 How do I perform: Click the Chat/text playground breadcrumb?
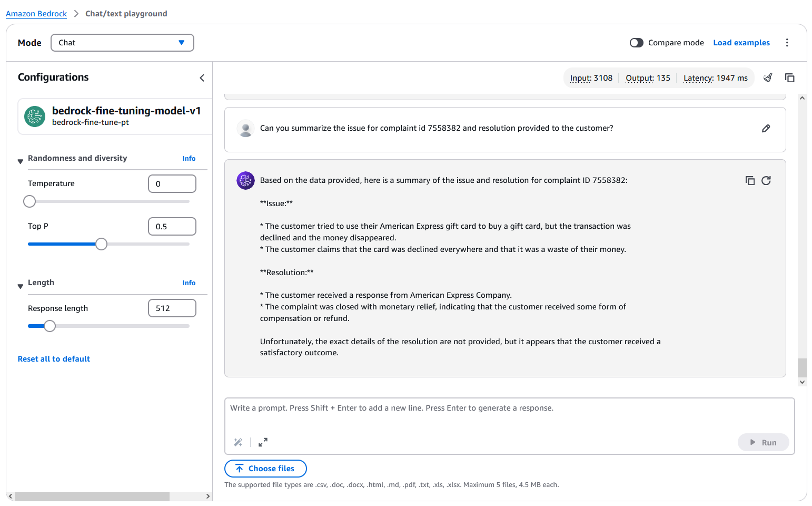pyautogui.click(x=126, y=14)
